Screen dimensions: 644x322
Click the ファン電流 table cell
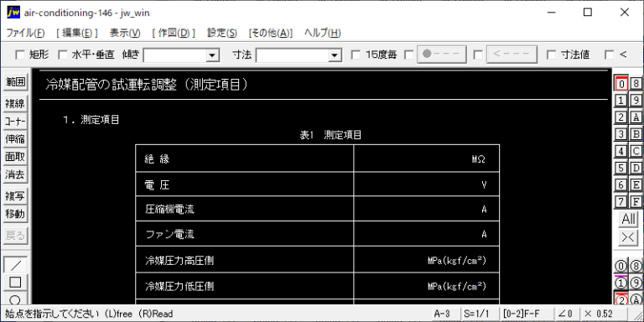[244, 234]
